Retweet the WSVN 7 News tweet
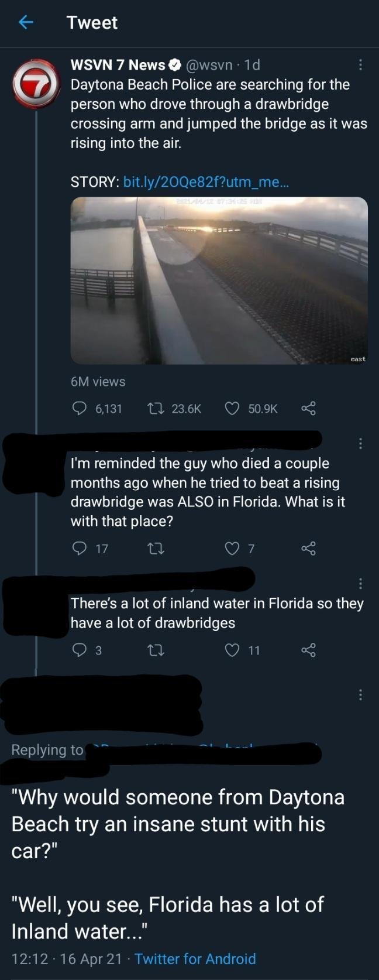 [156, 409]
